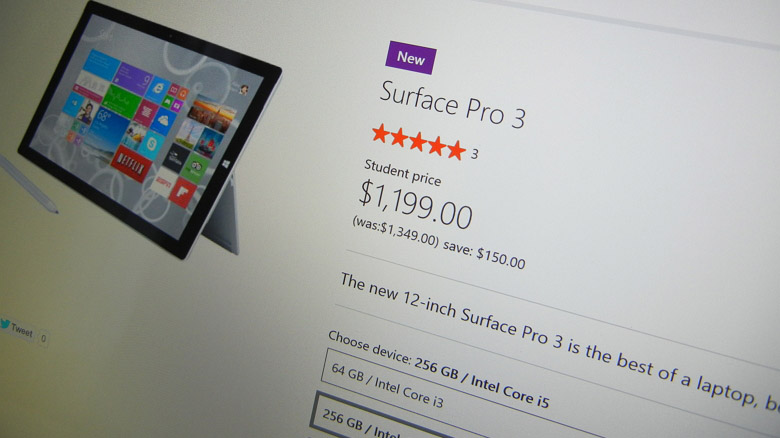Click the tweet count bubble showing 0
Screen dimensions: 780x438
pos(43,338)
